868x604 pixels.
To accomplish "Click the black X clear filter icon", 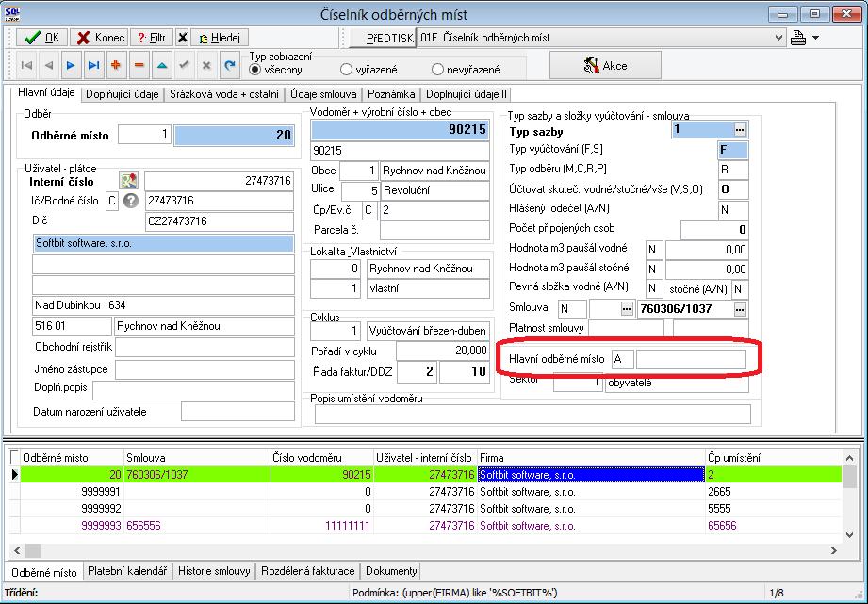I will pos(183,38).
